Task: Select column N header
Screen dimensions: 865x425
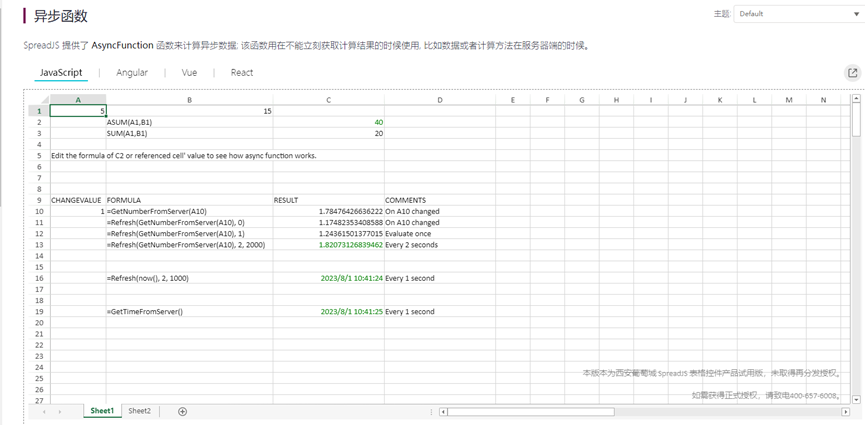Action: point(824,100)
